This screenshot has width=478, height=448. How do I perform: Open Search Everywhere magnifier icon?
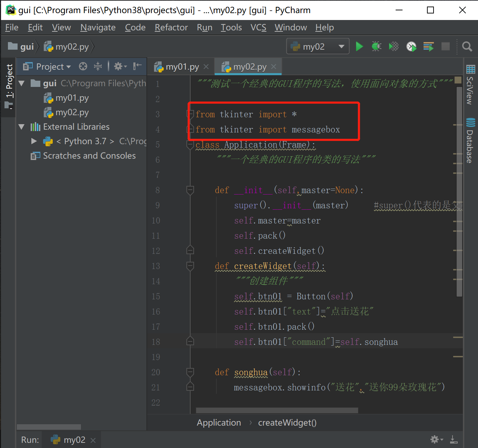coord(467,46)
